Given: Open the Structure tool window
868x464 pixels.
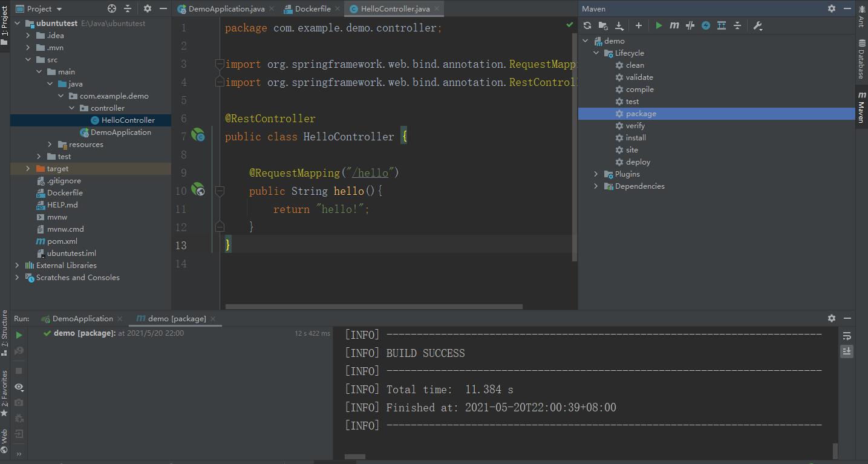Looking at the screenshot, I should click(x=5, y=333).
